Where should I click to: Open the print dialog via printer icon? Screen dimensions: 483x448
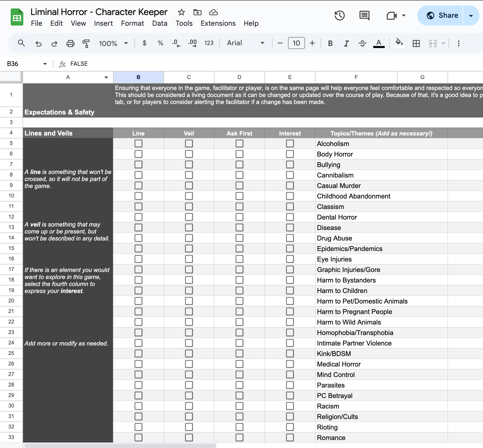70,43
